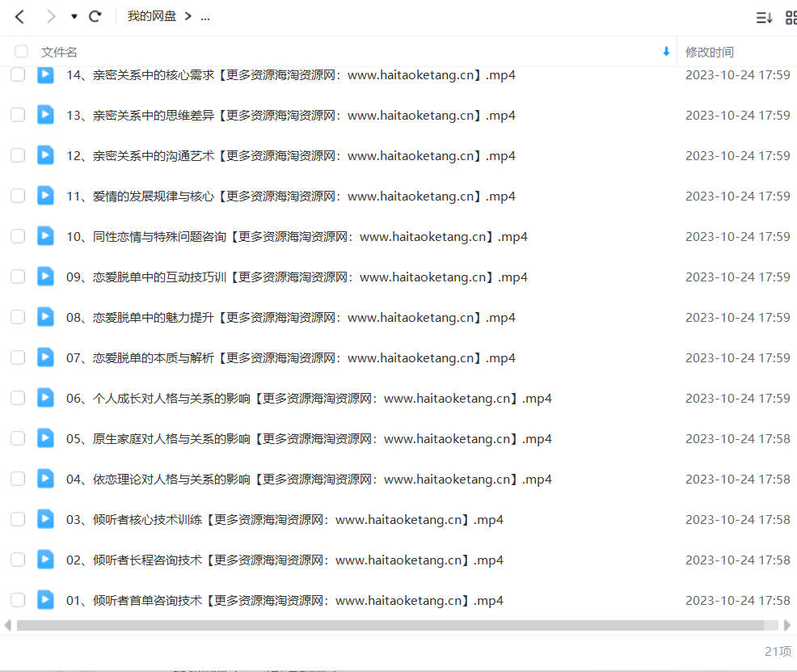
Task: Click video icon of file 02 倾听者长程咨询技术
Action: 45,559
